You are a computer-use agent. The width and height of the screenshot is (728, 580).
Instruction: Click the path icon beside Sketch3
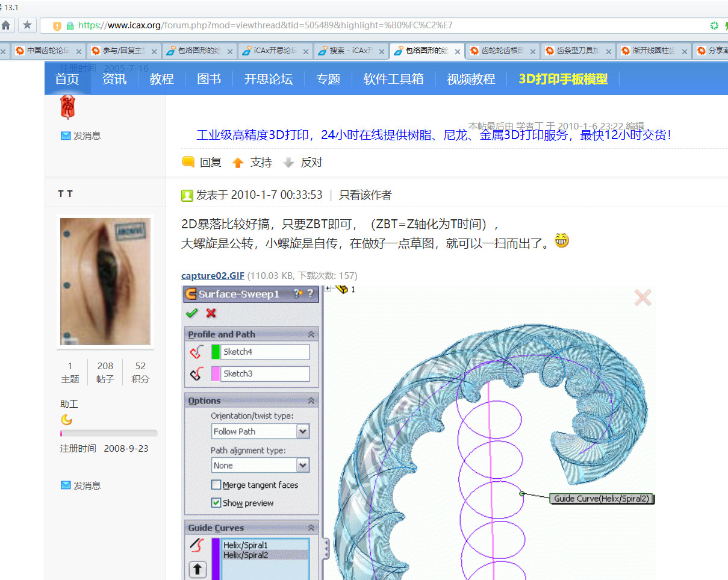[197, 373]
